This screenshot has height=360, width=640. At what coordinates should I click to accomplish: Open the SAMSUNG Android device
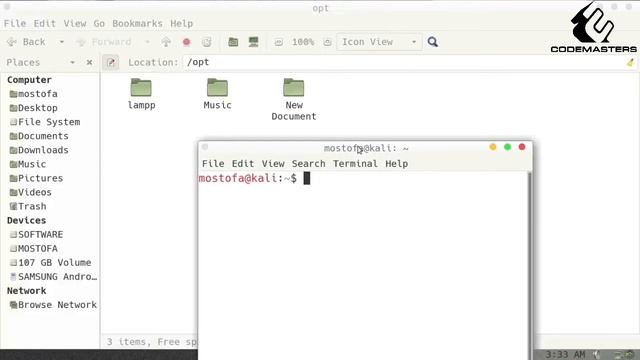pyautogui.click(x=53, y=277)
